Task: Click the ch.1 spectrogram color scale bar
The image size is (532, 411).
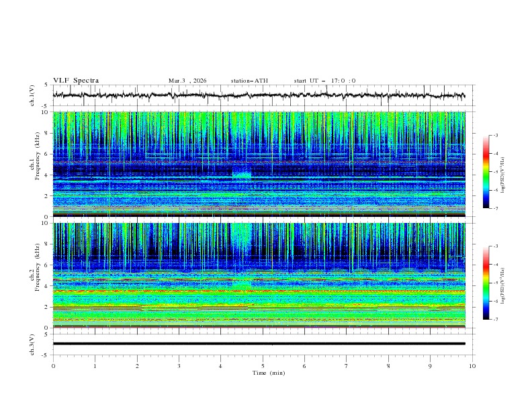Action: (x=486, y=172)
